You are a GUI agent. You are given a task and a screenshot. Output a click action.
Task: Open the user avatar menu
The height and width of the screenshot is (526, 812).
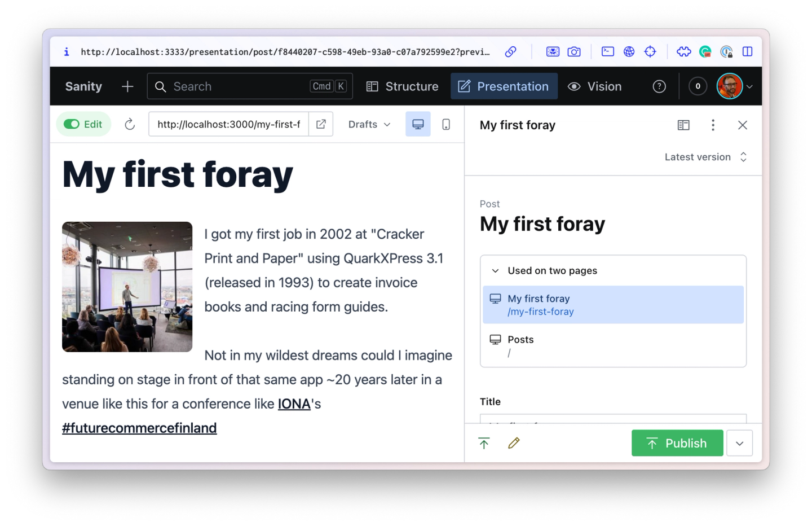click(x=735, y=86)
